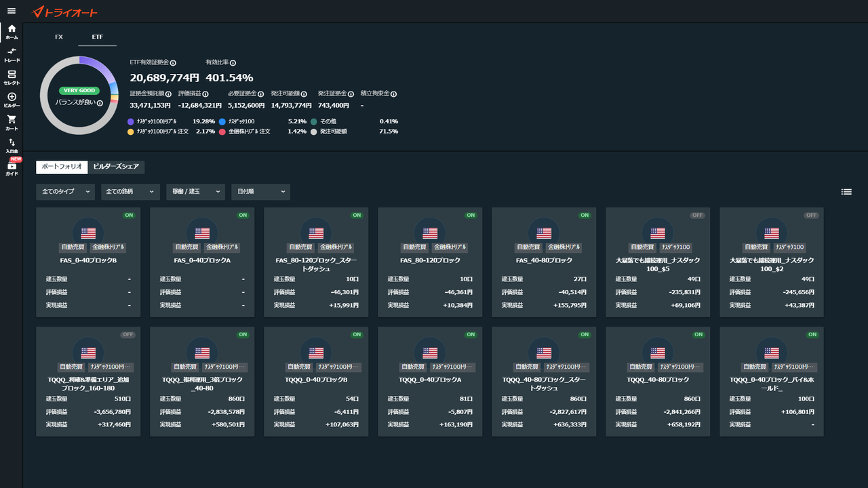Screen dimensions: 868x488
Task: Click 建玉数量 value 510口
Action: [x=123, y=399]
